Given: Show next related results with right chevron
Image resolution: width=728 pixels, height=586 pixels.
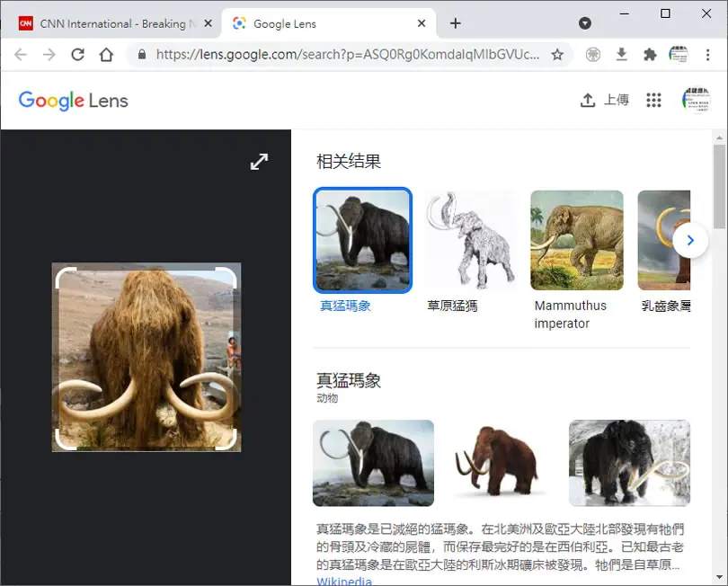Looking at the screenshot, I should [x=690, y=240].
